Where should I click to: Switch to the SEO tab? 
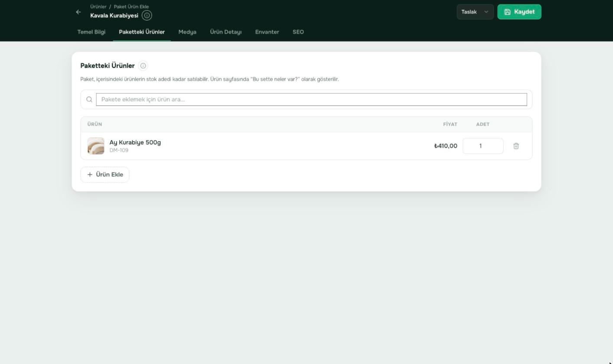[298, 32]
